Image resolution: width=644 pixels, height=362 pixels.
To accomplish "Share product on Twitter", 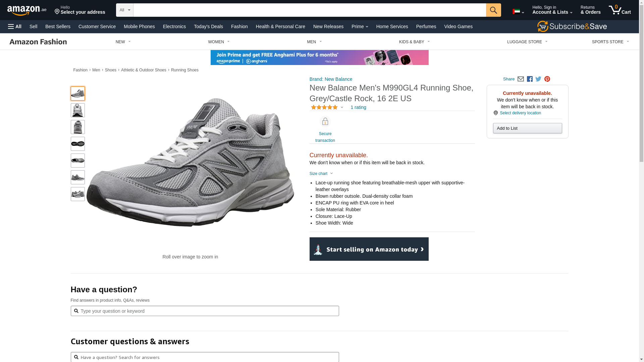I will (x=538, y=79).
